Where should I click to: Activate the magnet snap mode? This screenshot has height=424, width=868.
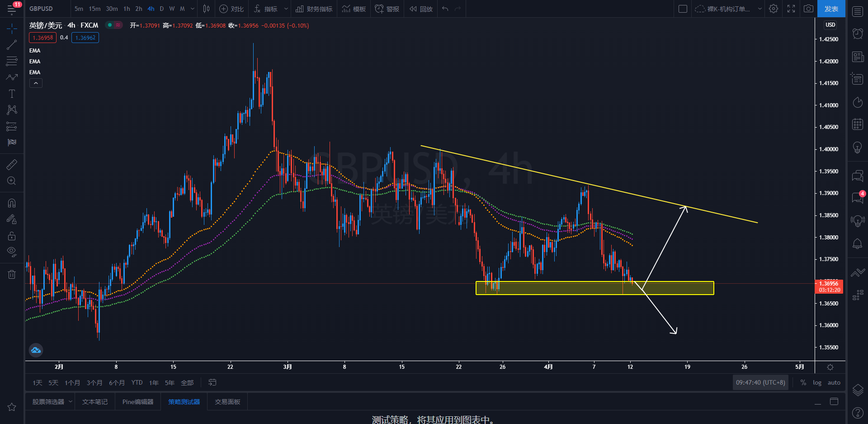tap(12, 203)
